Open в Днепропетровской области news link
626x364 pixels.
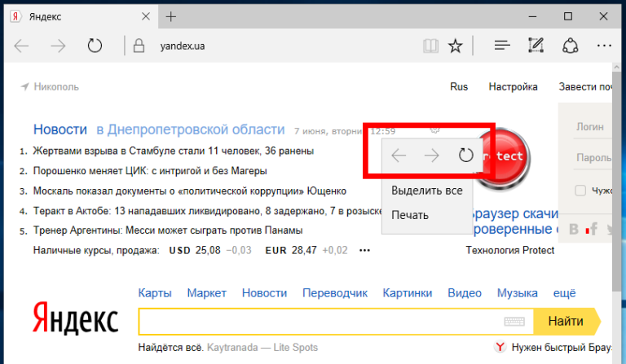[191, 129]
